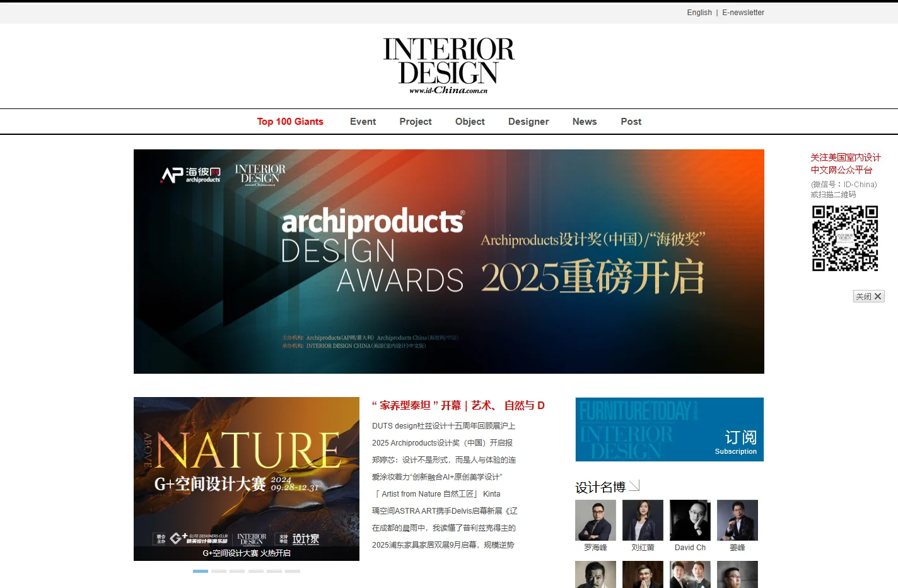The width and height of the screenshot is (898, 588).
Task: Click the David Ch name label
Action: [x=690, y=548]
